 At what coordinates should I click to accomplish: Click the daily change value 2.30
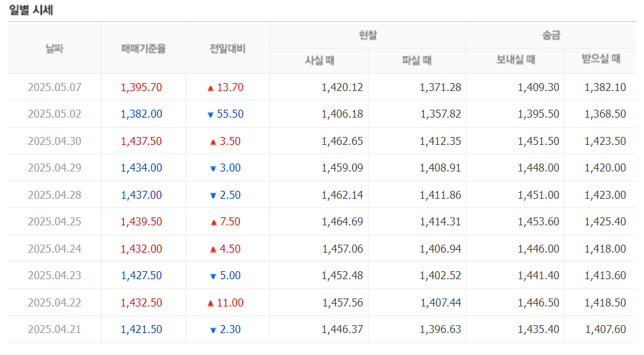pos(230,329)
